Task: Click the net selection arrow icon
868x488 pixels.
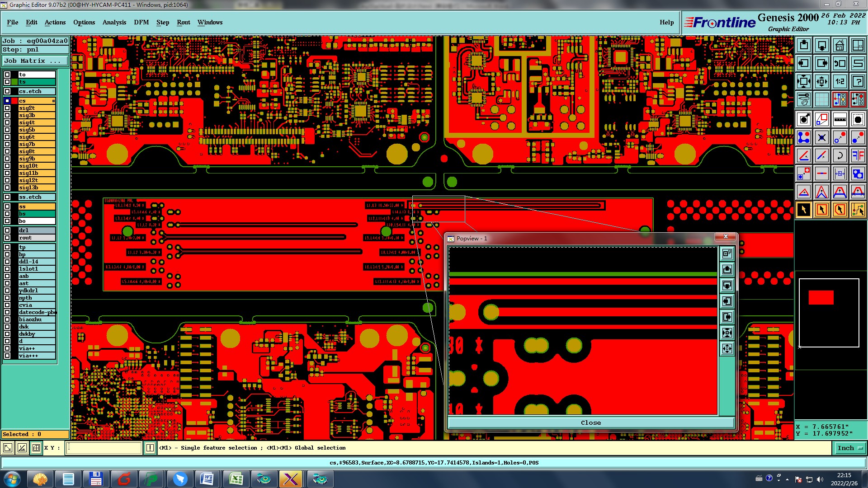Action: pyautogui.click(x=858, y=210)
